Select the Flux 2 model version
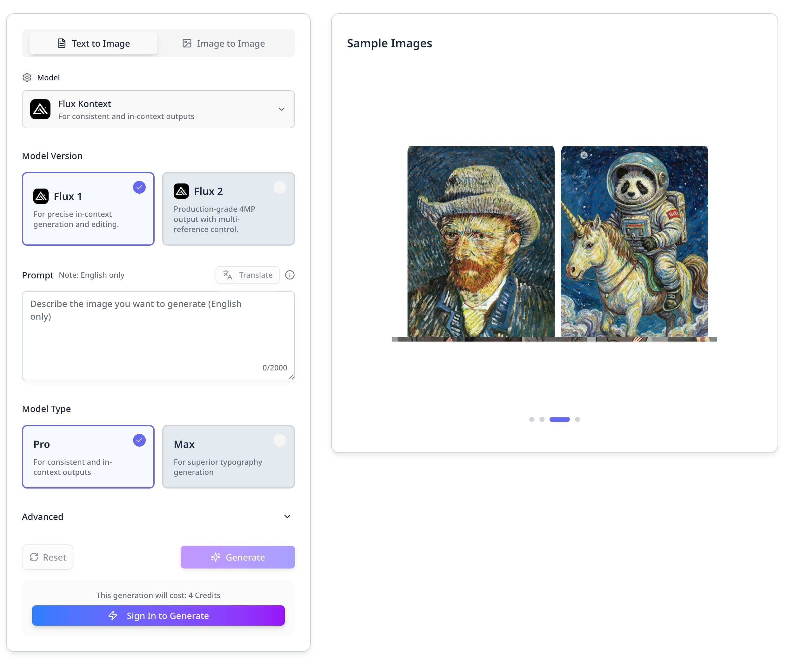The image size is (788, 672). (228, 209)
